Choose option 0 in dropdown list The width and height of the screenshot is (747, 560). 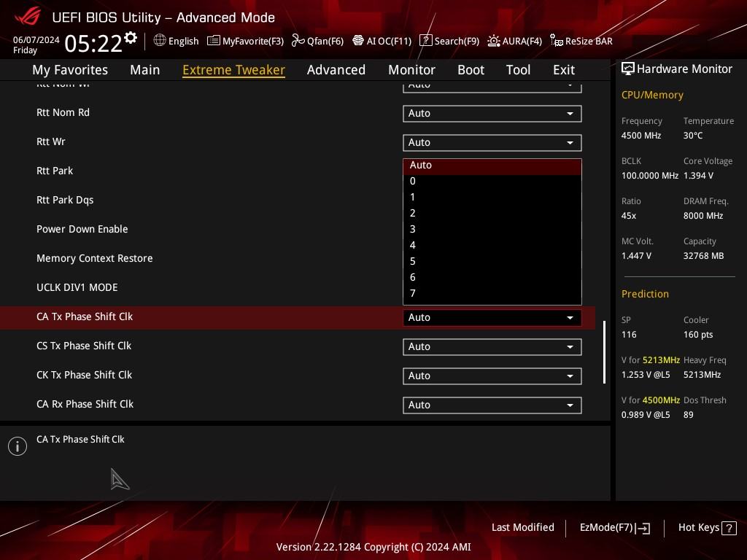click(x=492, y=181)
